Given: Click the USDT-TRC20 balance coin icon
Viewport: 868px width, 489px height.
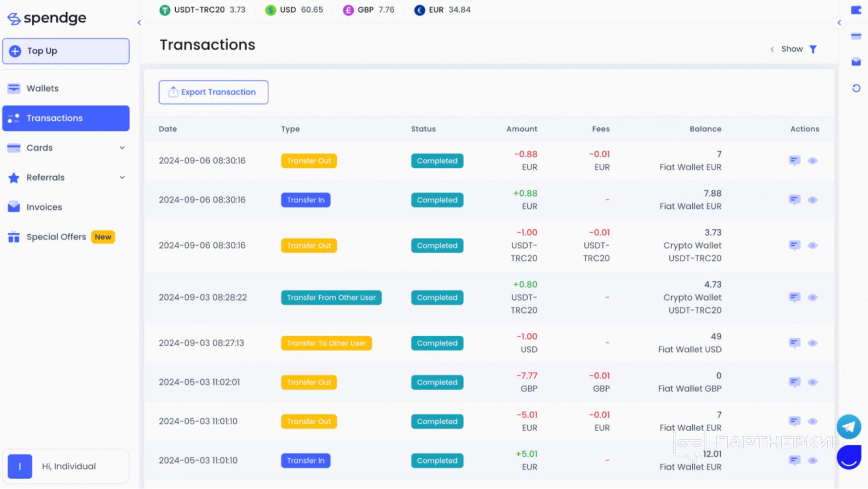Looking at the screenshot, I should [x=165, y=10].
